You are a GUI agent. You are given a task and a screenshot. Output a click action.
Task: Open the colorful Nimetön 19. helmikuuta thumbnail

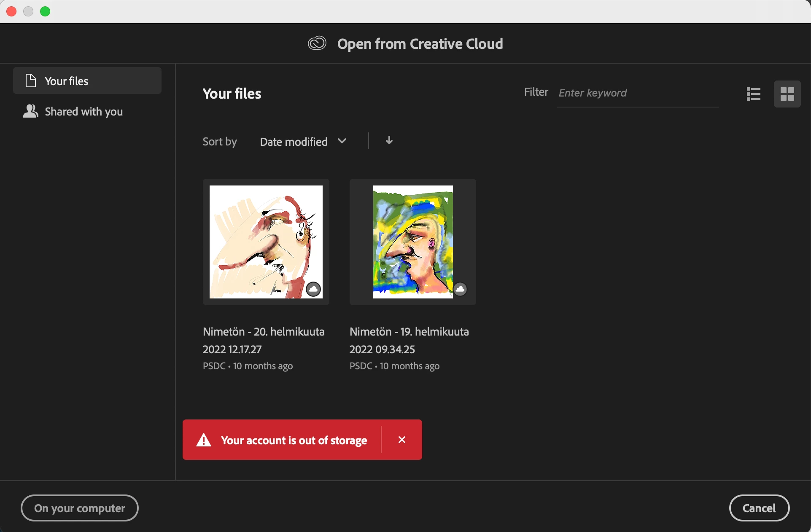(412, 242)
